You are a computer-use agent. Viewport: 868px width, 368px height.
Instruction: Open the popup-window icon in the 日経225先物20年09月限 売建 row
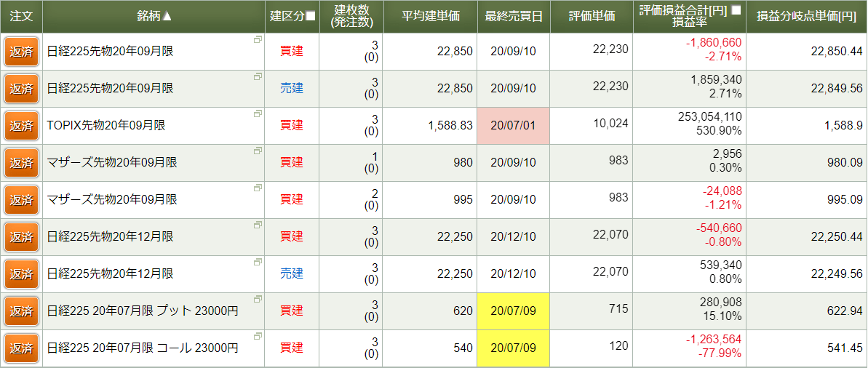pyautogui.click(x=258, y=76)
